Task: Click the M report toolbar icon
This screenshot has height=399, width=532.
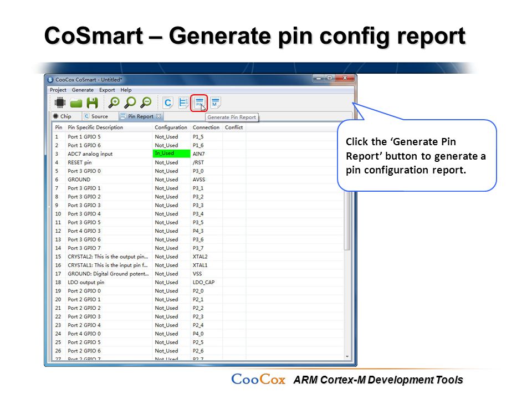Action: point(215,103)
